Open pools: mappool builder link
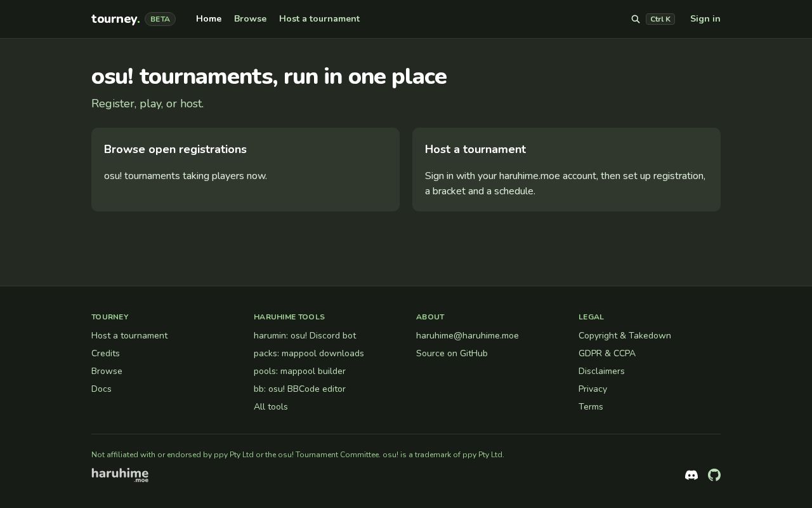 click(x=299, y=371)
